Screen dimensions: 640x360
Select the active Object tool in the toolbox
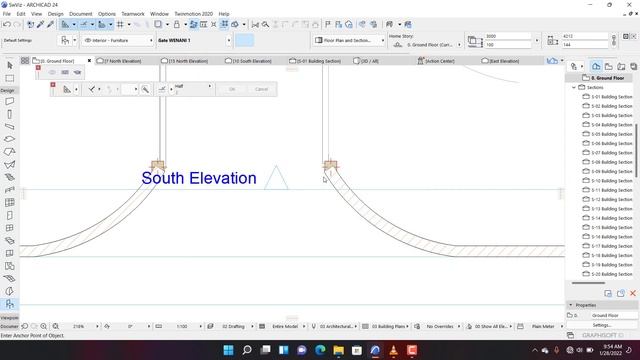[x=10, y=304]
